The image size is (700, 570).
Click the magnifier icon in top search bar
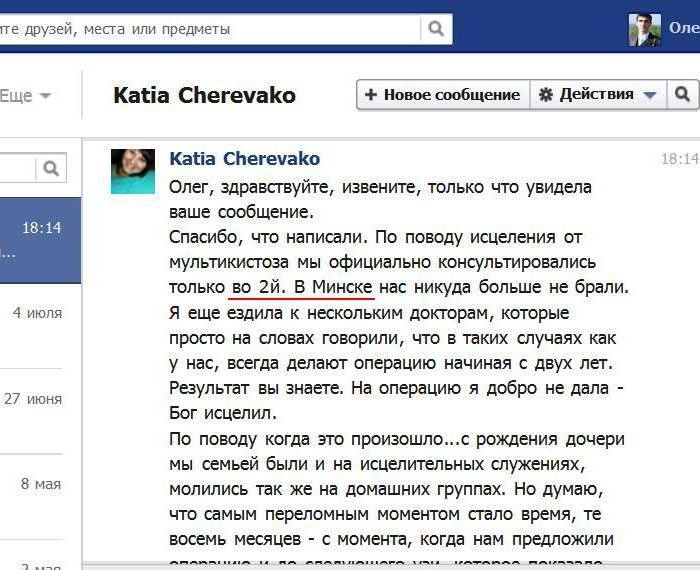pos(436,29)
